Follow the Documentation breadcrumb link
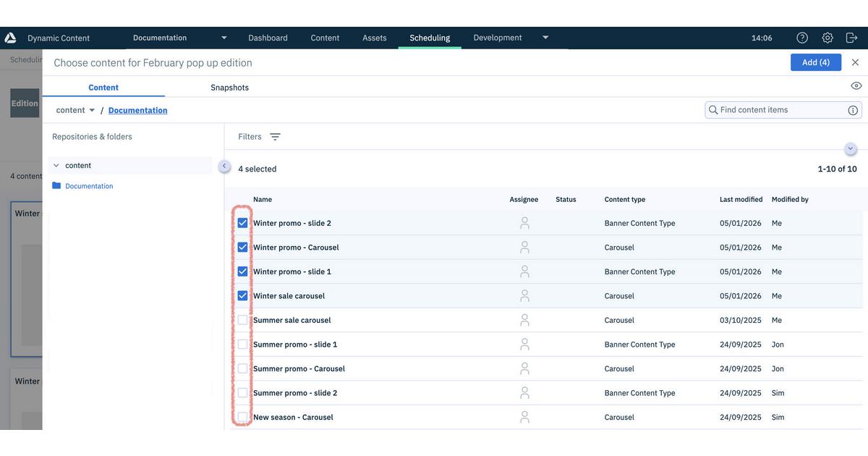 coord(138,110)
